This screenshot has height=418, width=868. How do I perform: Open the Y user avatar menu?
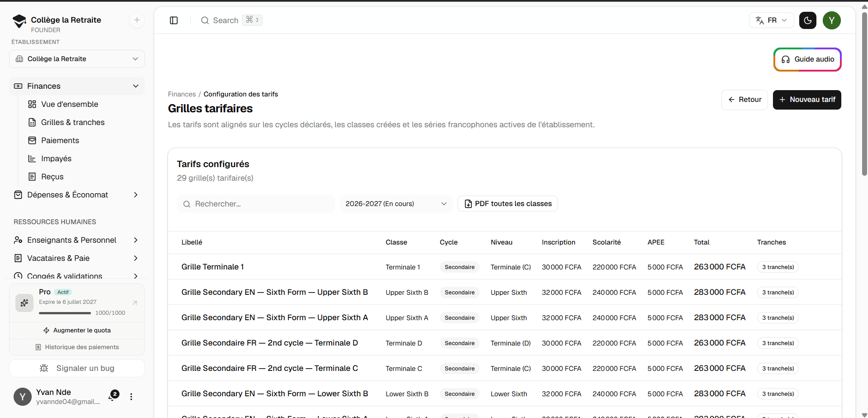coord(832,20)
